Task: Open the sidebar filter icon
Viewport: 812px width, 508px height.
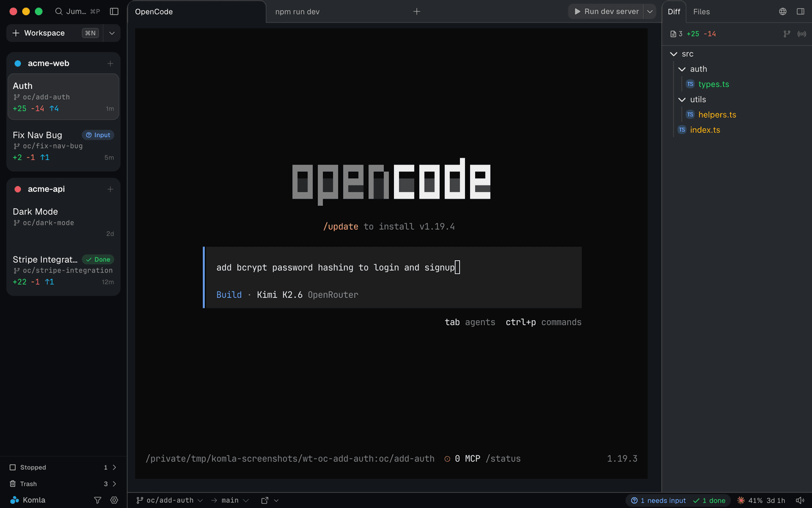Action: click(98, 500)
